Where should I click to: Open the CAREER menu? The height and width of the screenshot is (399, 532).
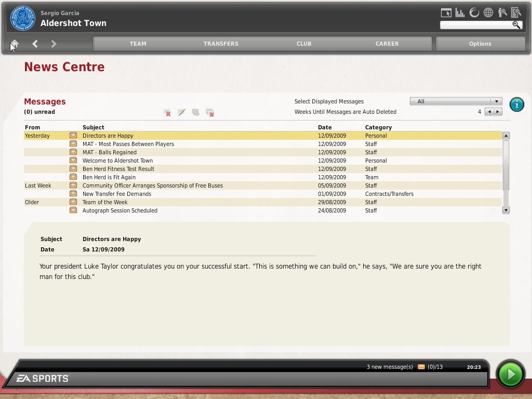point(387,44)
